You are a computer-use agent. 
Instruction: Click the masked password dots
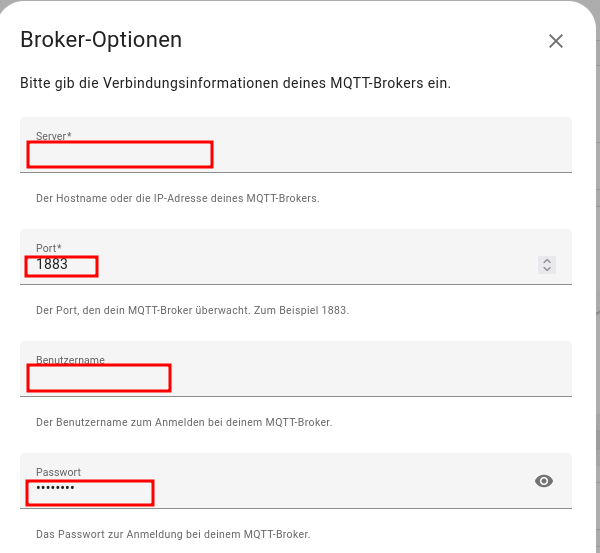[56, 488]
